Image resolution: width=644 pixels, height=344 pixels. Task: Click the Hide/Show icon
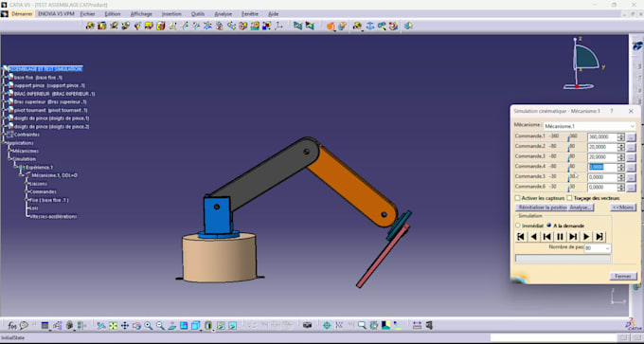(221, 325)
